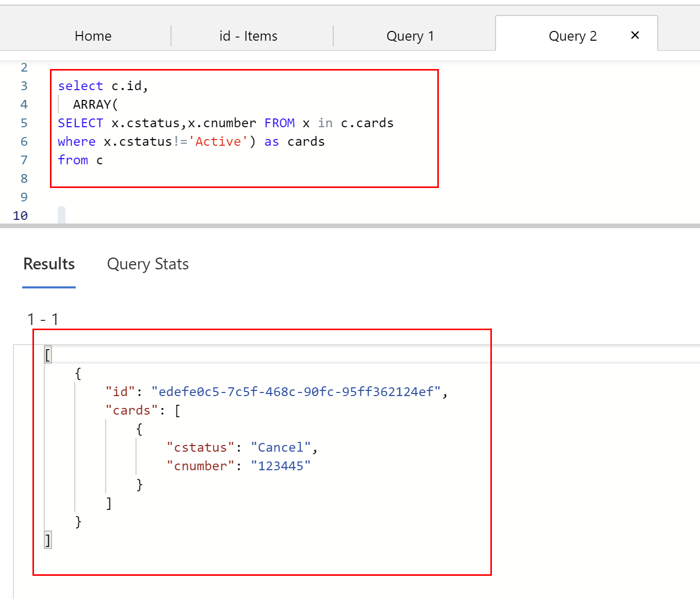700x599 pixels.
Task: Select the Query 2 tab
Action: click(x=572, y=36)
